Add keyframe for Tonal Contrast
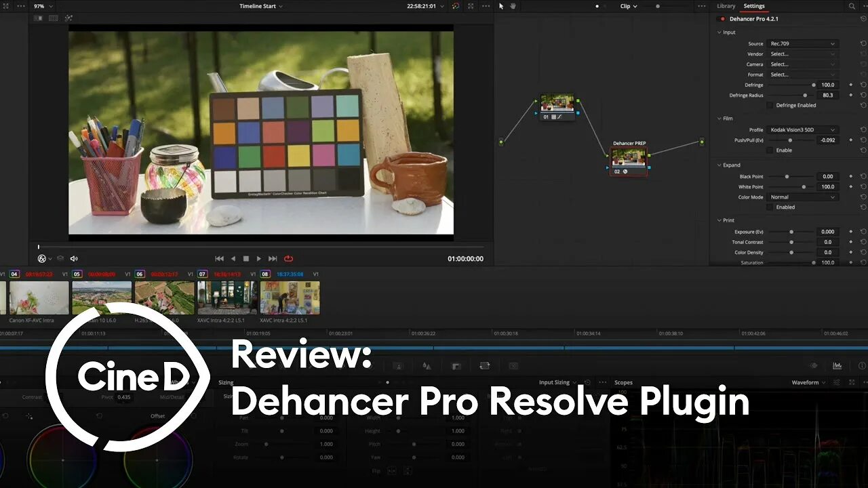 pos(851,242)
